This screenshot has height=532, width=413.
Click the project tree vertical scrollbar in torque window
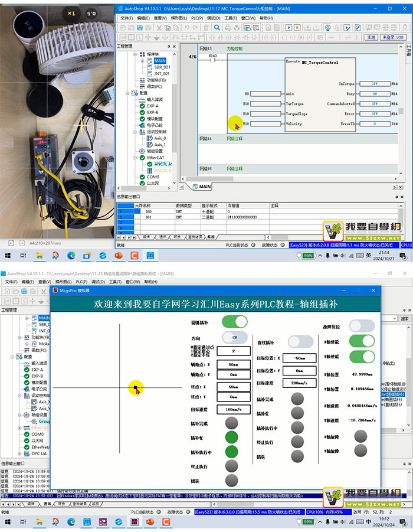tap(175, 119)
